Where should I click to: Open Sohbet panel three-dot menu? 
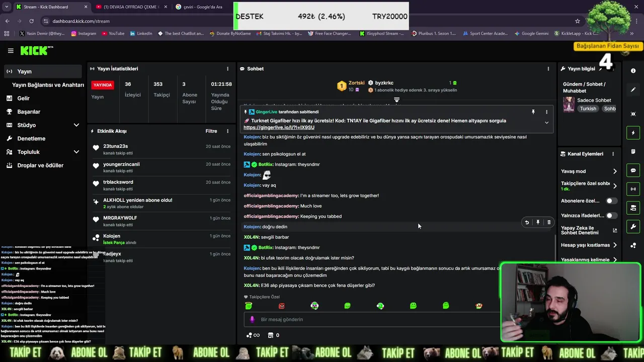click(x=548, y=69)
